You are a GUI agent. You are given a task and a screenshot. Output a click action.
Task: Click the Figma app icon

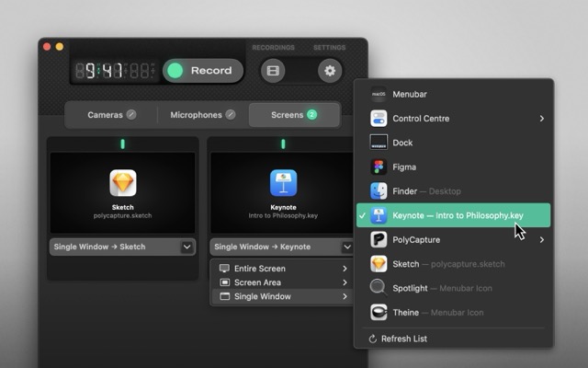click(x=379, y=167)
